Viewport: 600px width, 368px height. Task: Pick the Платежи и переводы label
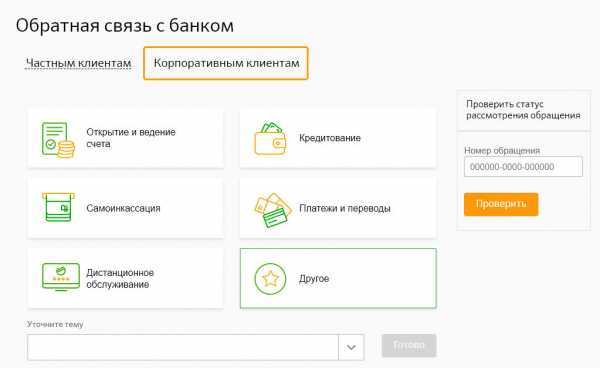pyautogui.click(x=345, y=208)
